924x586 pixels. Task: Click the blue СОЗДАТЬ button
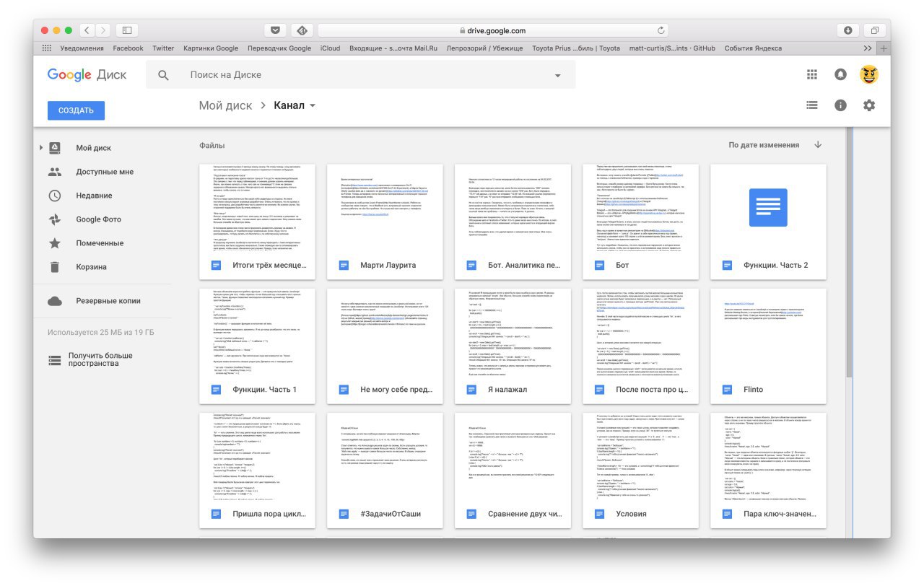pos(76,110)
